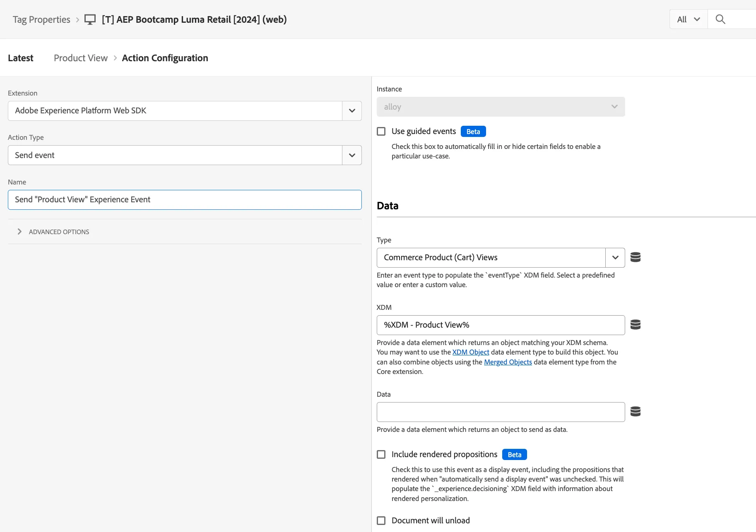The image size is (756, 532).
Task: Open data element picker beside the Data field
Action: [x=635, y=412]
